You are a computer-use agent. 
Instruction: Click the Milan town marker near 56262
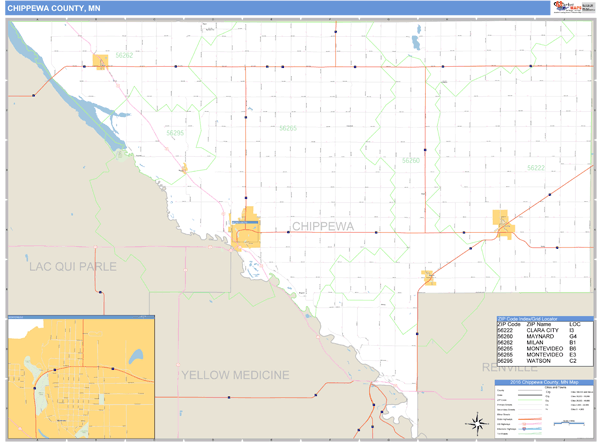pyautogui.click(x=101, y=62)
